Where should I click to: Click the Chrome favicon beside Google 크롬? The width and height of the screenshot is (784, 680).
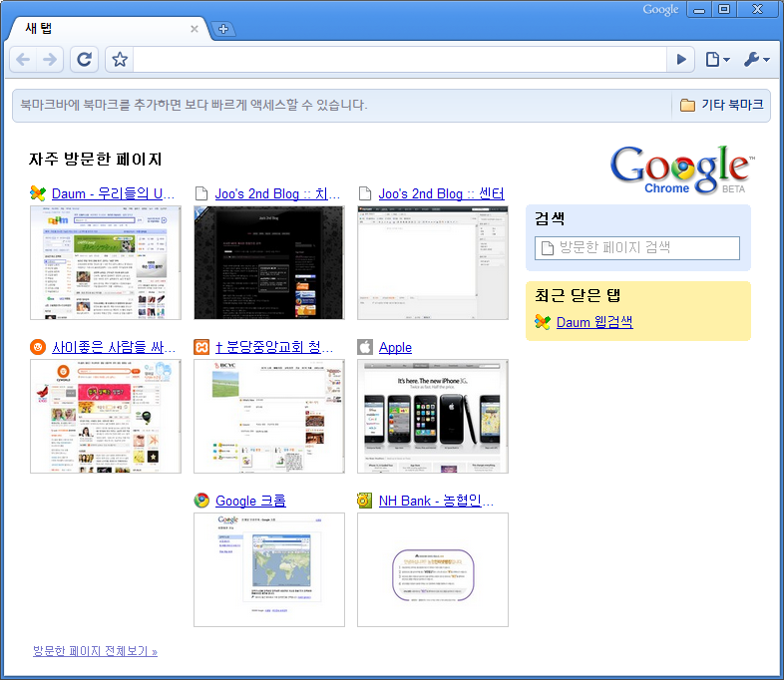[x=201, y=501]
